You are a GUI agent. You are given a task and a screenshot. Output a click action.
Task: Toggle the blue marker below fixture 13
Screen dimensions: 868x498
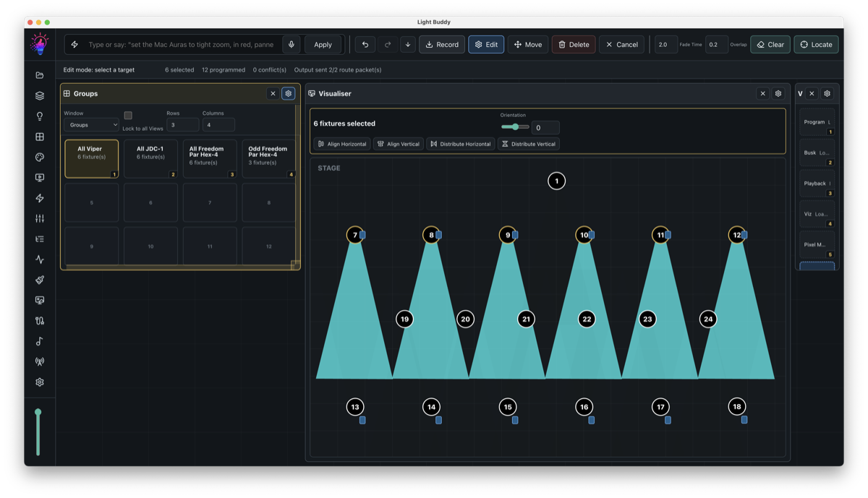362,420
